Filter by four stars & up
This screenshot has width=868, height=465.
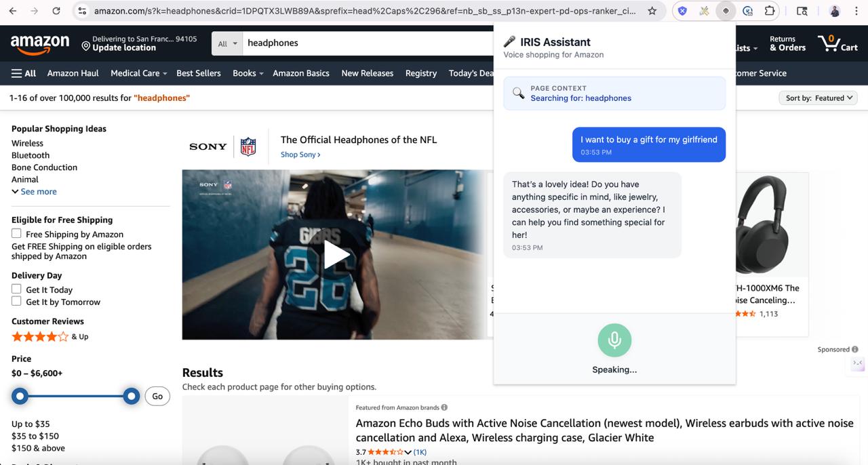(x=50, y=336)
